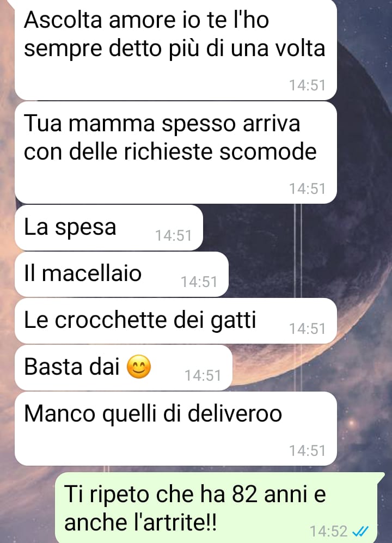This screenshot has height=543, width=392.
Task: Tap the 14:52 timestamp on sent message
Action: [x=328, y=531]
